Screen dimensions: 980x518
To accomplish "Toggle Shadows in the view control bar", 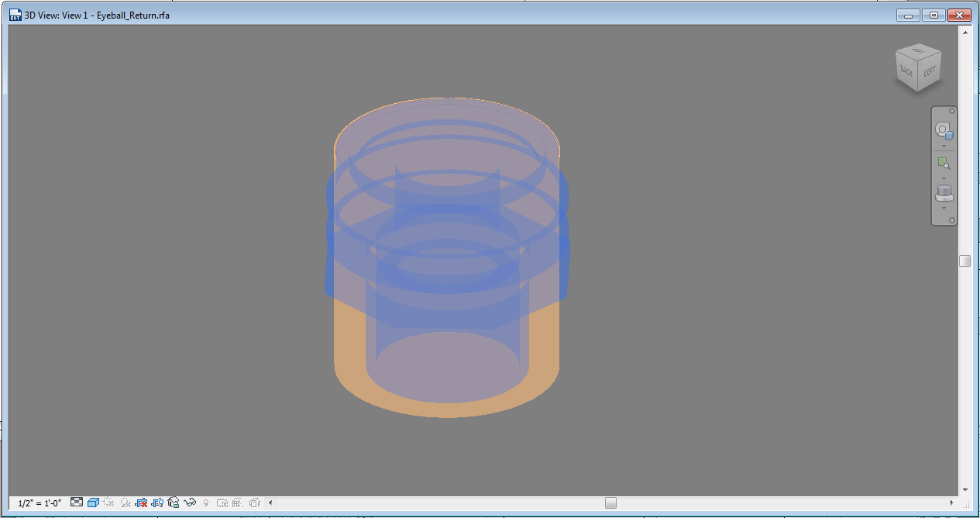I will 126,502.
